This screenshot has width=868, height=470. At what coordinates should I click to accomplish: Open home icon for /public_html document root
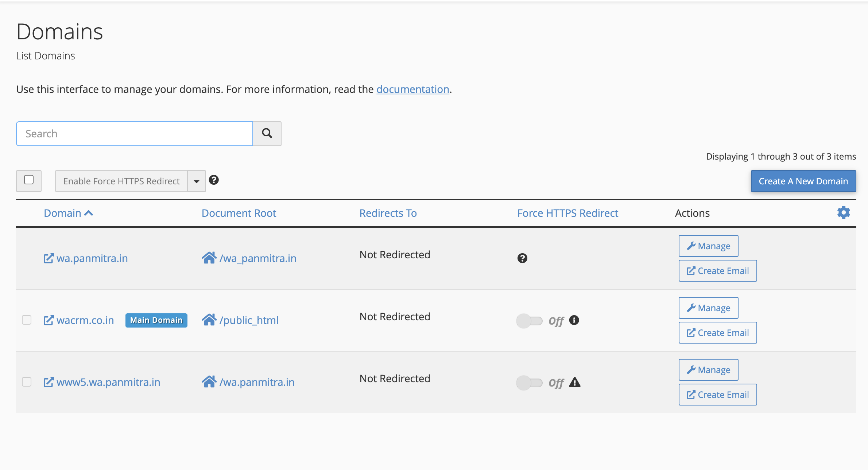pyautogui.click(x=209, y=320)
